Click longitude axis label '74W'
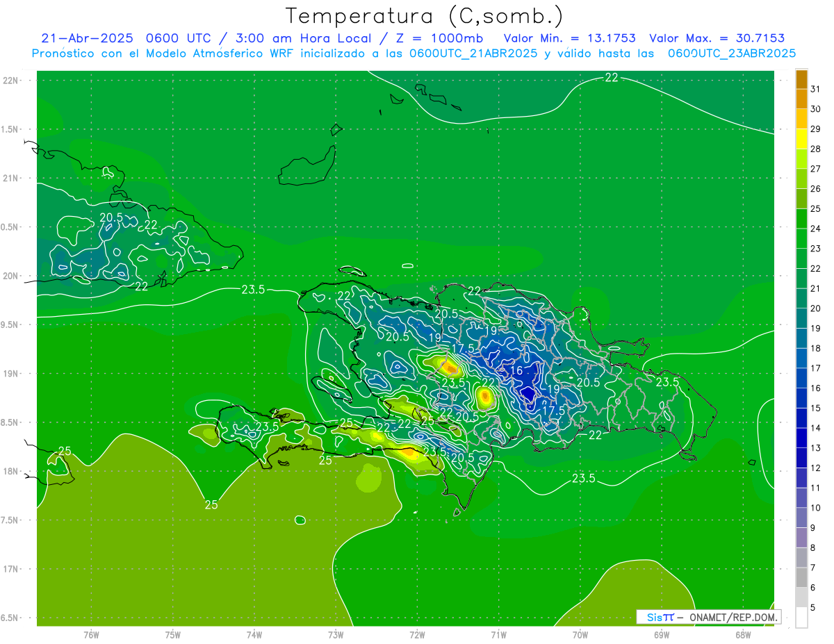834x644 pixels. pyautogui.click(x=254, y=634)
